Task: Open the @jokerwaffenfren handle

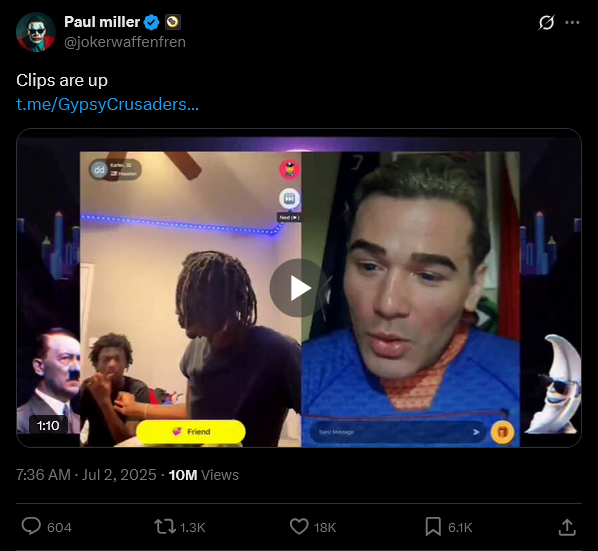Action: click(x=125, y=42)
